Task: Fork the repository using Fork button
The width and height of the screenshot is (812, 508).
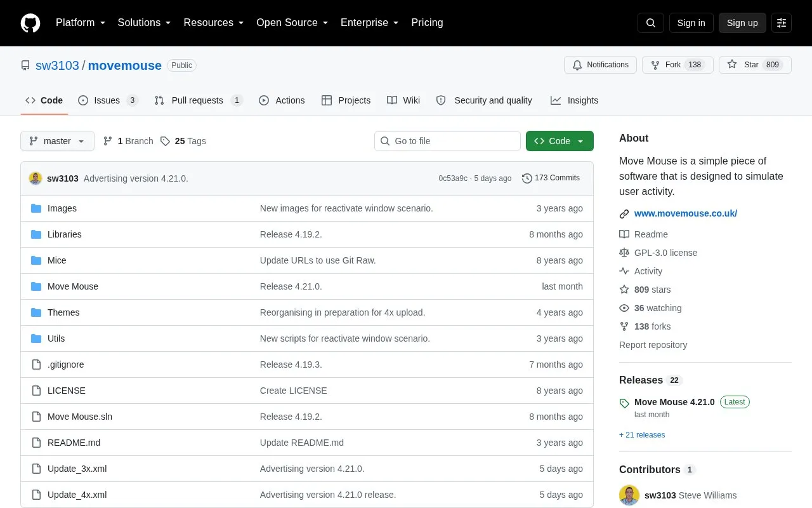Action: click(678, 65)
